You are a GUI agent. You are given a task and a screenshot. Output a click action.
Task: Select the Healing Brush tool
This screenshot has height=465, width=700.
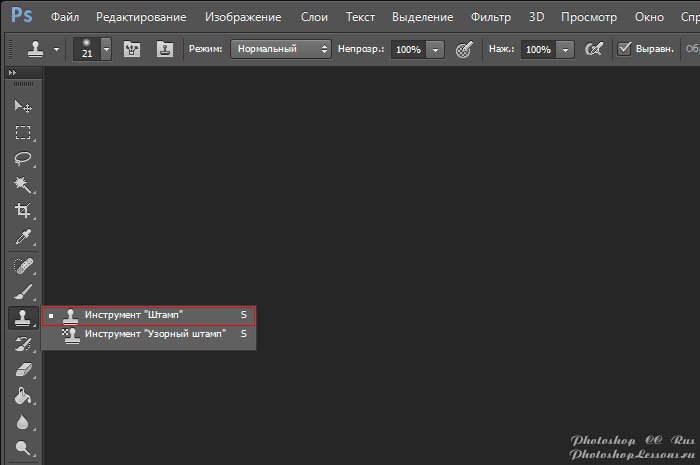pos(22,267)
